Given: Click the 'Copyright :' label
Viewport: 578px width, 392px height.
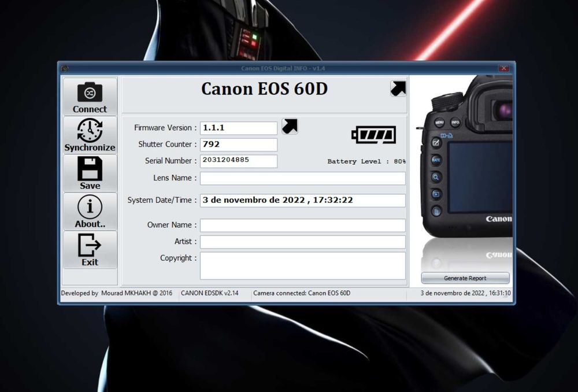Looking at the screenshot, I should [x=179, y=258].
